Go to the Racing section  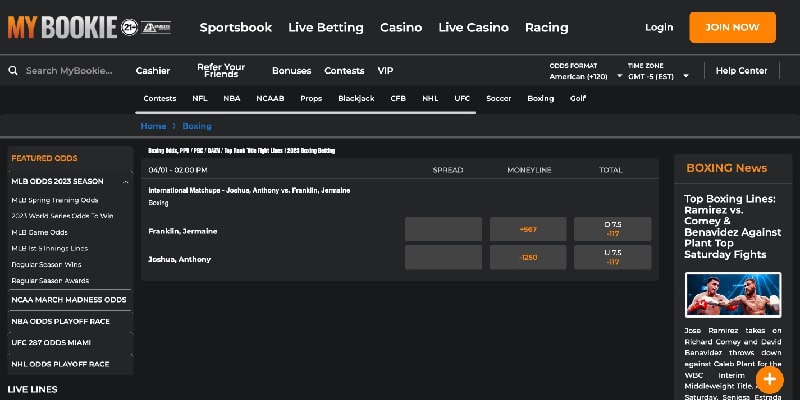[546, 28]
